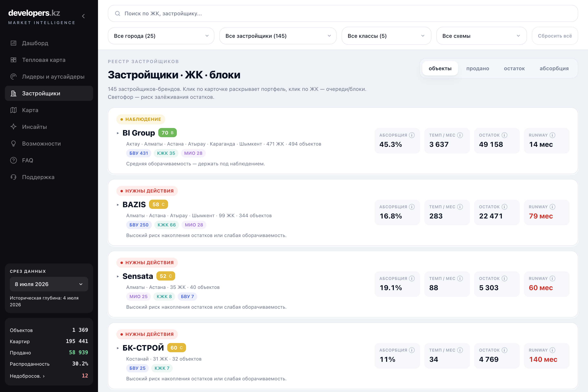The width and height of the screenshot is (588, 392).
Task: Click the БК-СТРОЙ 60 C score badge
Action: click(x=176, y=348)
